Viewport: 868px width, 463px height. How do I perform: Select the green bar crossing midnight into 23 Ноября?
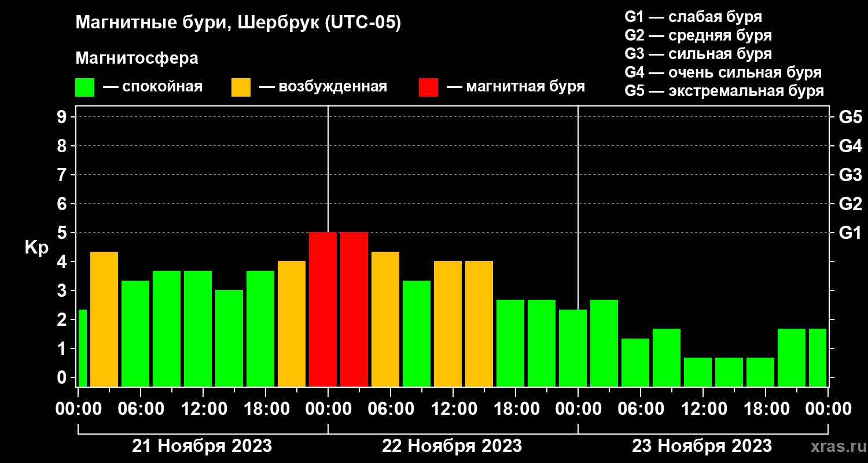click(573, 348)
